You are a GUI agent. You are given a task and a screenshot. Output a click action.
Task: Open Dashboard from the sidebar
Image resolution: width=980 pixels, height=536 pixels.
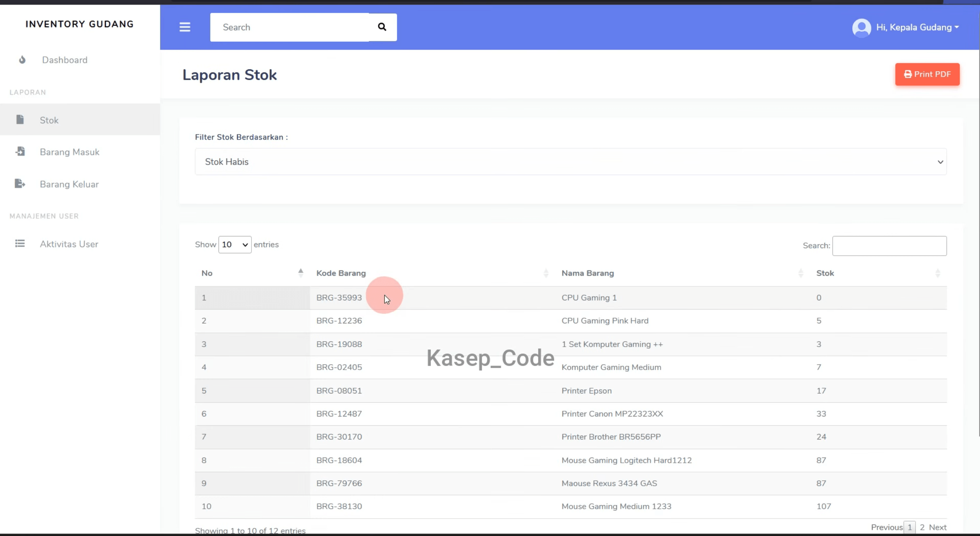tap(65, 60)
